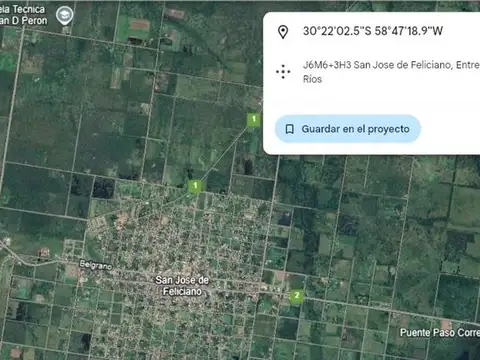The width and height of the screenshot is (480, 360).
Task: Click the Puente Paso Corre map label
Action: click(440, 332)
